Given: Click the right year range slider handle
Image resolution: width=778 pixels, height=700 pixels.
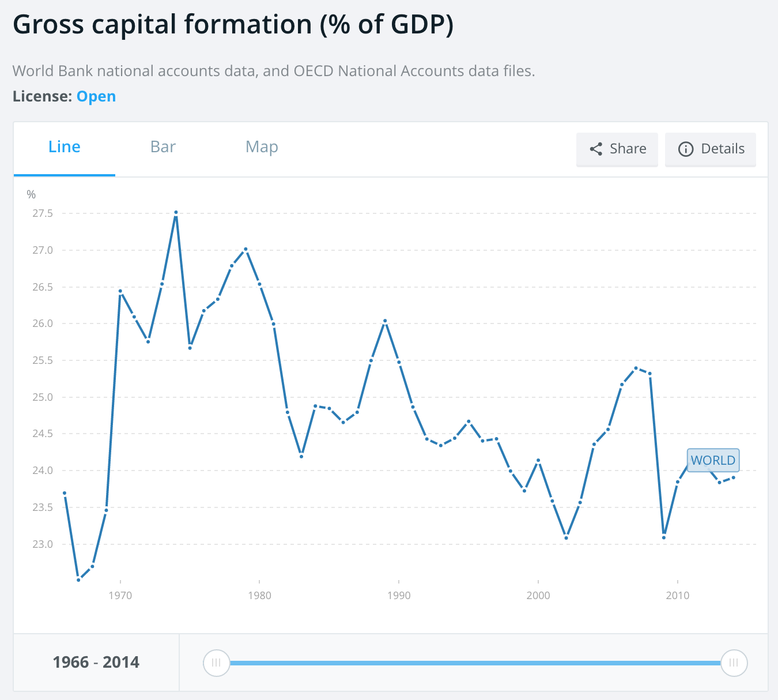Looking at the screenshot, I should point(734,663).
